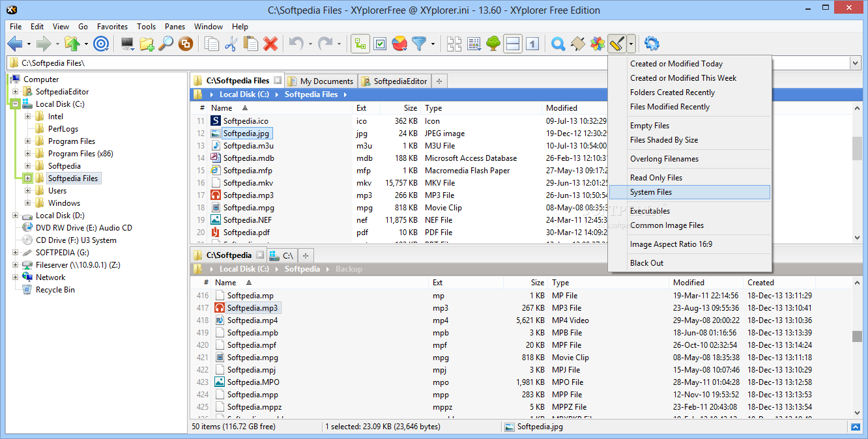Screen dimensions: 868x439
Task: Select Softpedia.pdf in upper file list
Action: click(246, 233)
